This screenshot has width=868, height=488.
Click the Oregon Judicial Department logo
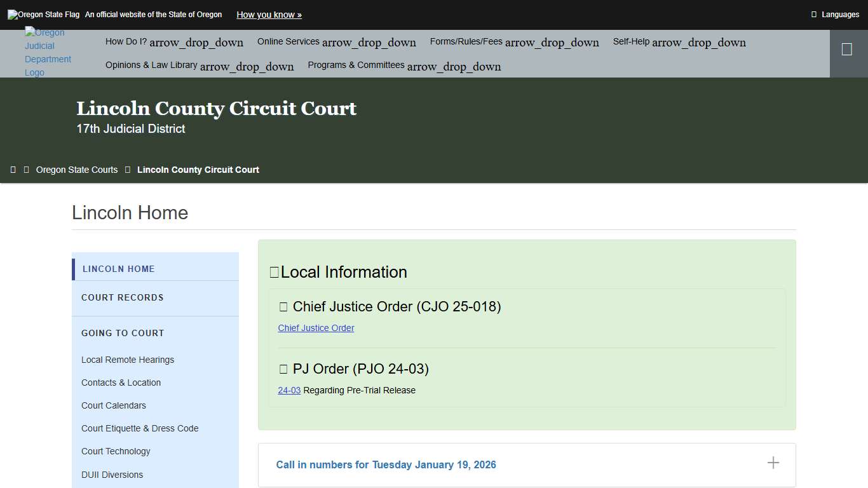click(48, 52)
